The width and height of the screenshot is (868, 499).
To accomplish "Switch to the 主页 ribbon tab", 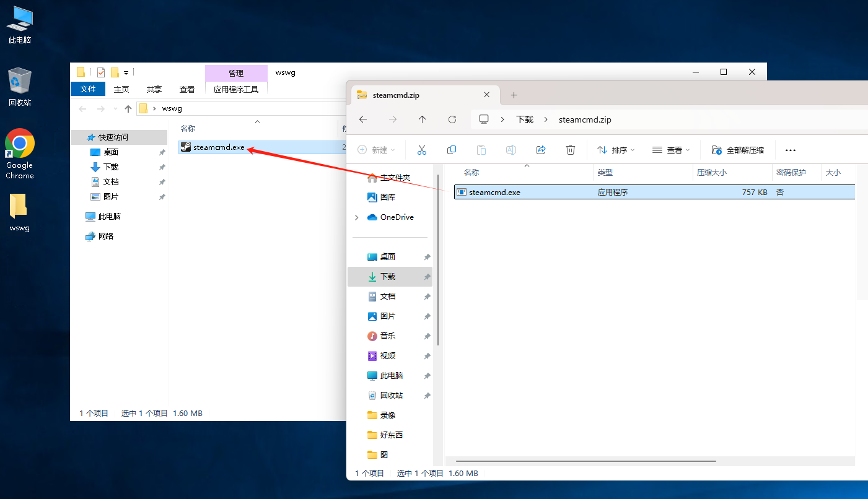I will 121,89.
